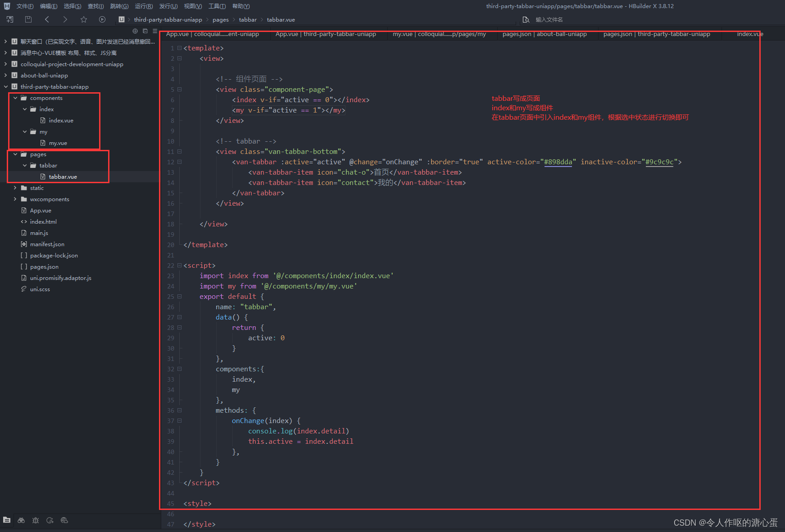Switch to pages.json third-party-tabbar-uniapp tab
Viewport: 785px width, 532px height.
657,34
